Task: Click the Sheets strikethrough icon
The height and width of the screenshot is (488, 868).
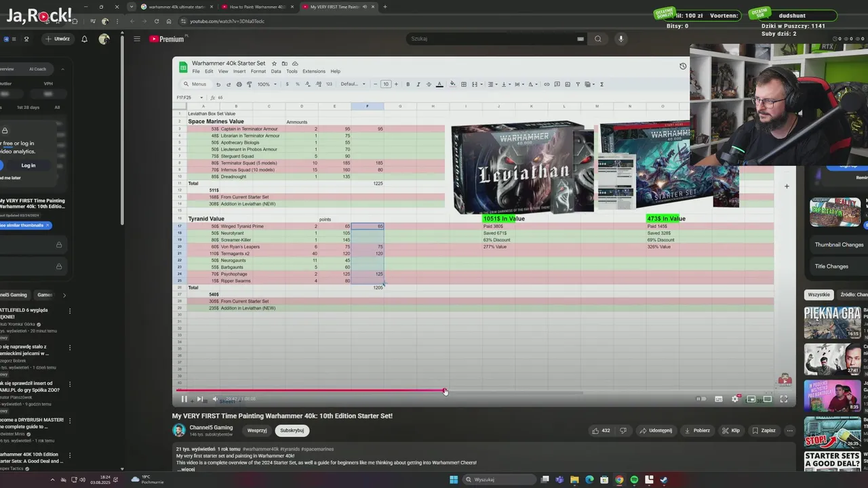Action: tap(429, 84)
